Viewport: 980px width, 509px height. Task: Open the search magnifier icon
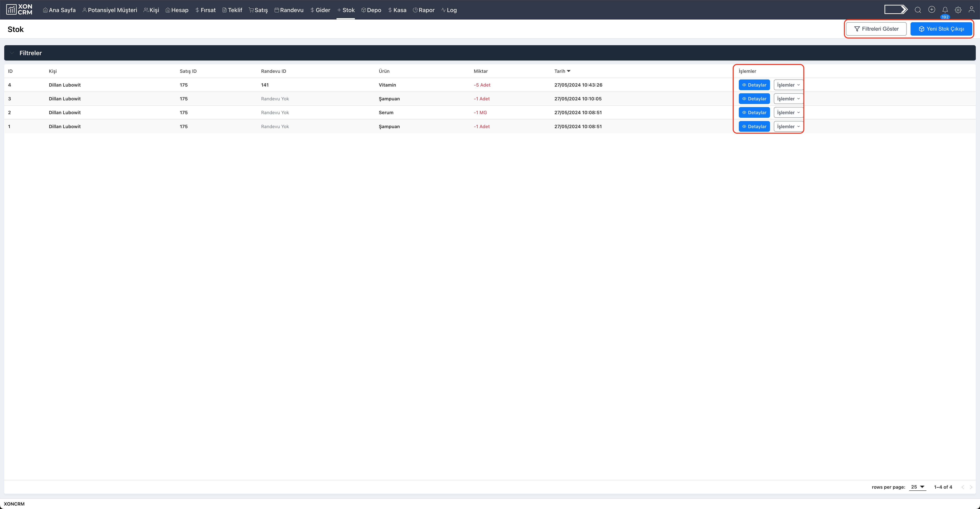click(x=918, y=10)
